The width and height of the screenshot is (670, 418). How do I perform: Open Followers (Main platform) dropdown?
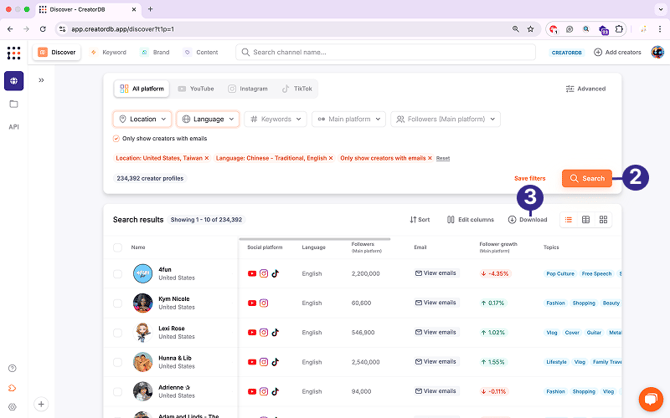(x=445, y=119)
